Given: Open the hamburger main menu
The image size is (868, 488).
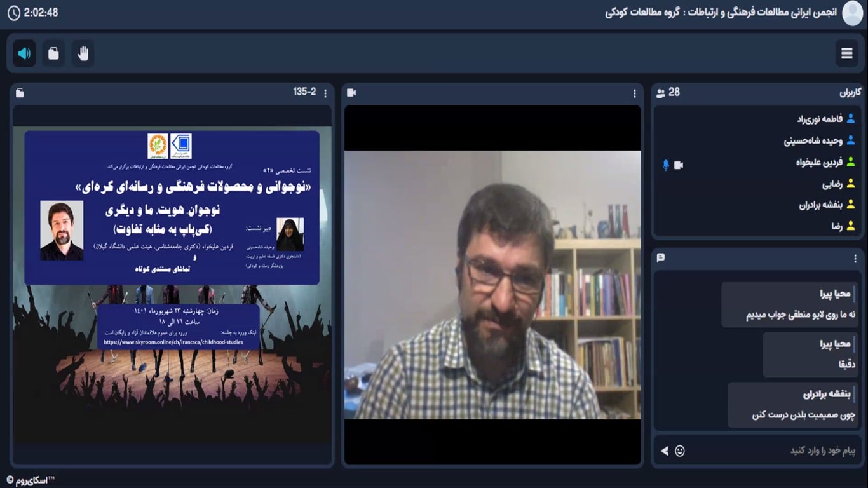Looking at the screenshot, I should [x=846, y=53].
